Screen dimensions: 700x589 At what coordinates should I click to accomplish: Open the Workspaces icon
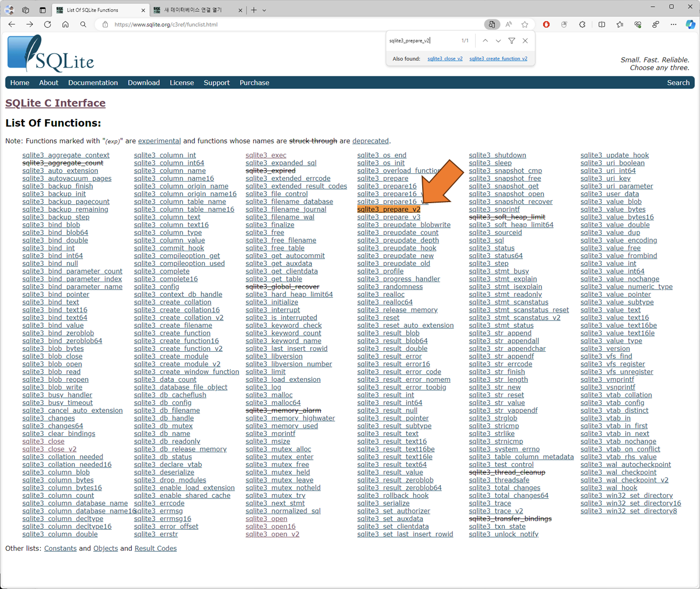26,10
